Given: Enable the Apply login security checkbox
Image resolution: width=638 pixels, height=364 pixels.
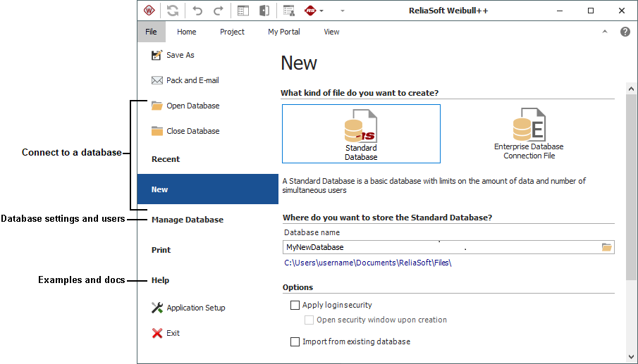Looking at the screenshot, I should click(x=295, y=306).
